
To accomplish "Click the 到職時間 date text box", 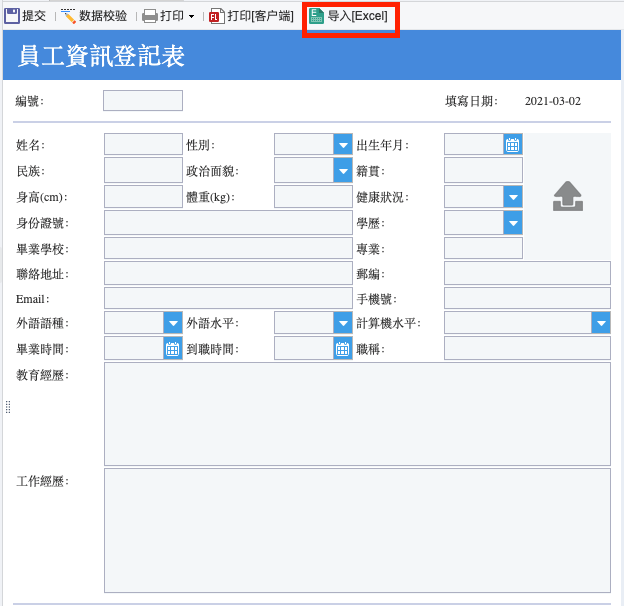I will (x=304, y=349).
